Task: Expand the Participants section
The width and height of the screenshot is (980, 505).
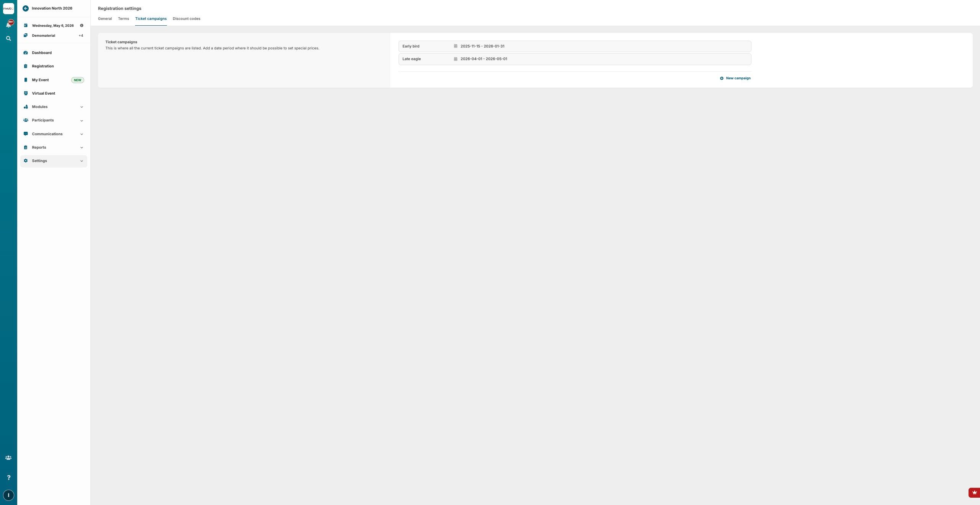Action: (82, 121)
